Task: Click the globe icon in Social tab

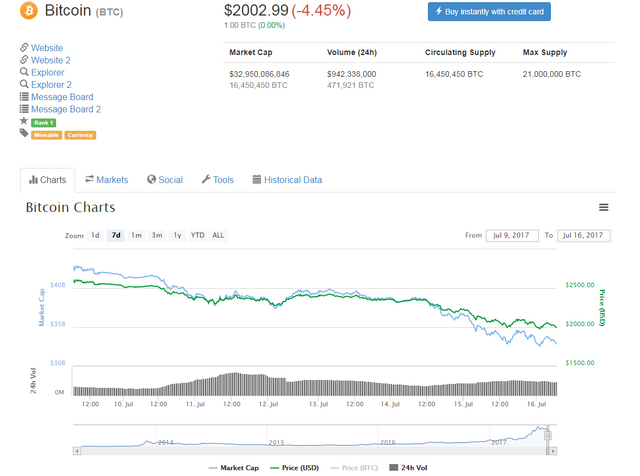Action: 151,180
